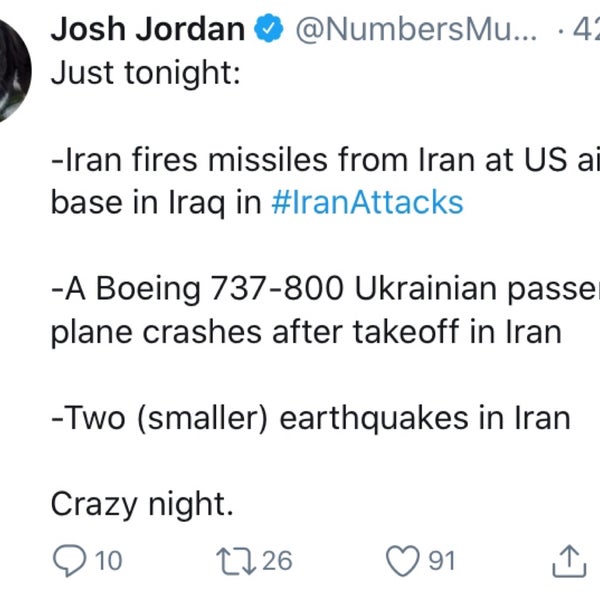Viewport: 600px width, 600px height.
Task: Click the "Iran fires missiles" line
Action: point(320,160)
